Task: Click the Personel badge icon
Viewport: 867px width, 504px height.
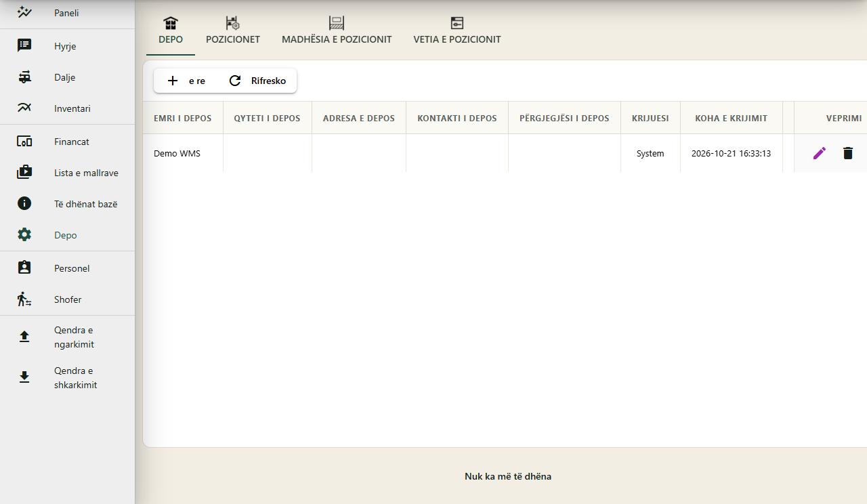Action: 24,268
